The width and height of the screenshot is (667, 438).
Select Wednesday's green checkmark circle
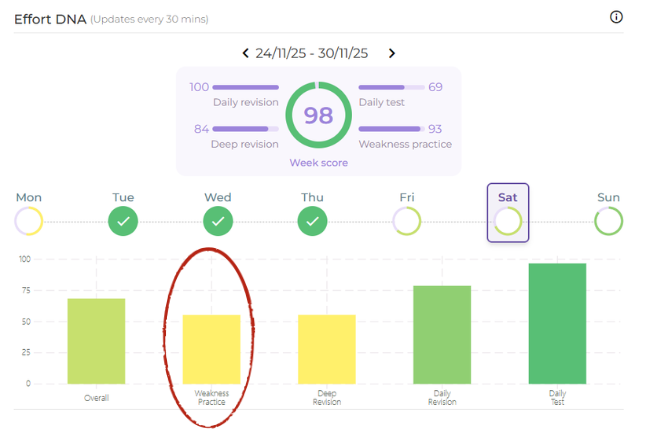pyautogui.click(x=218, y=221)
